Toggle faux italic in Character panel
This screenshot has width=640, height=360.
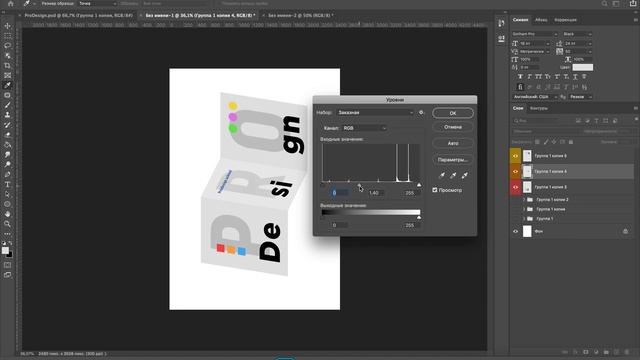click(x=529, y=77)
